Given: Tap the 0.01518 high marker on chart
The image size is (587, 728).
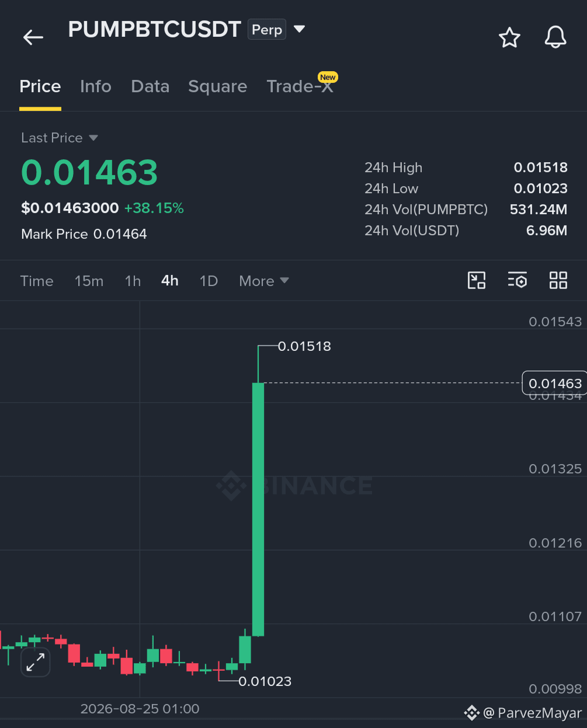Looking at the screenshot, I should click(x=304, y=346).
